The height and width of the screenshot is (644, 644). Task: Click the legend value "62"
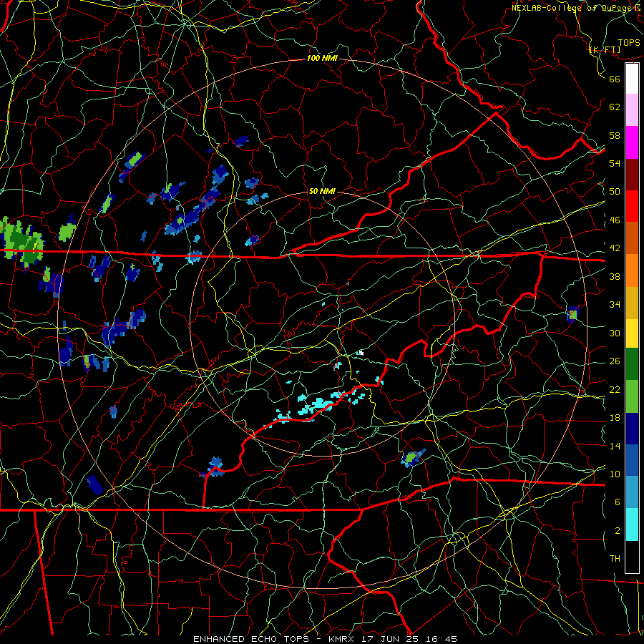[x=615, y=107]
